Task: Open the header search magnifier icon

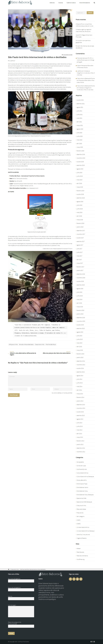Action: [x=94, y=3]
